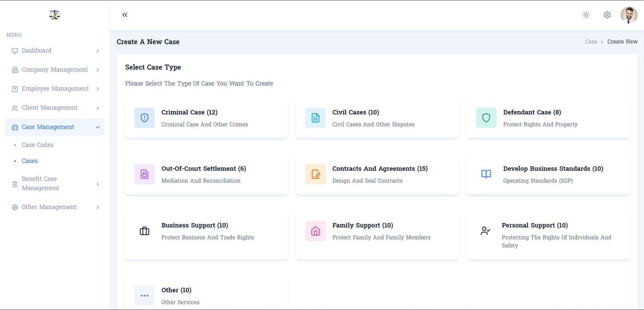This screenshot has width=644, height=310.
Task: Click the Contracts And Agreements edit icon
Action: click(315, 174)
